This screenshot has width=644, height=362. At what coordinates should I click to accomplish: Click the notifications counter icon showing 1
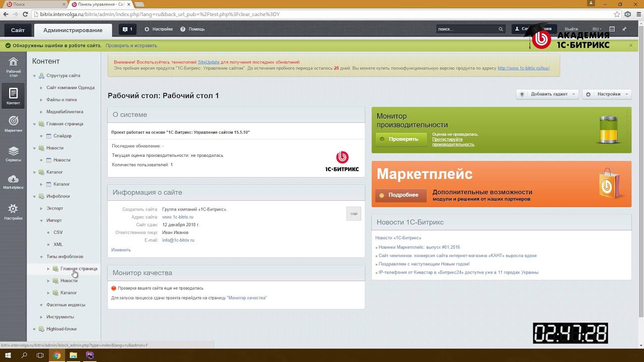127,29
